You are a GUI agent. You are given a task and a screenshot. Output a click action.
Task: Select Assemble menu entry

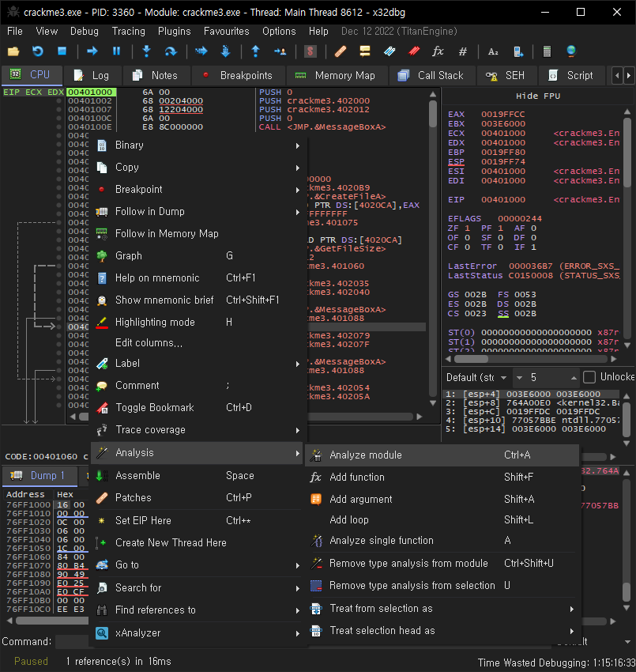(198, 476)
